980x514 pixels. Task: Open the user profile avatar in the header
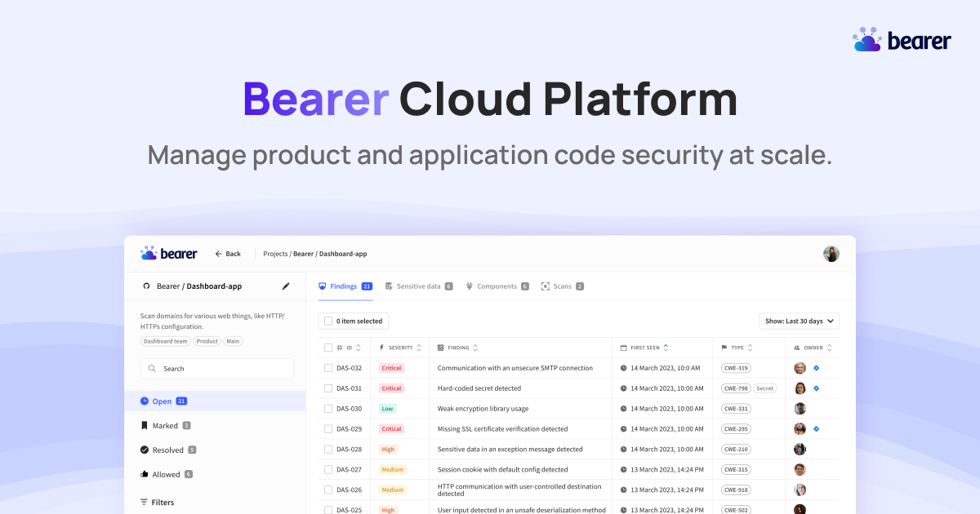point(831,254)
